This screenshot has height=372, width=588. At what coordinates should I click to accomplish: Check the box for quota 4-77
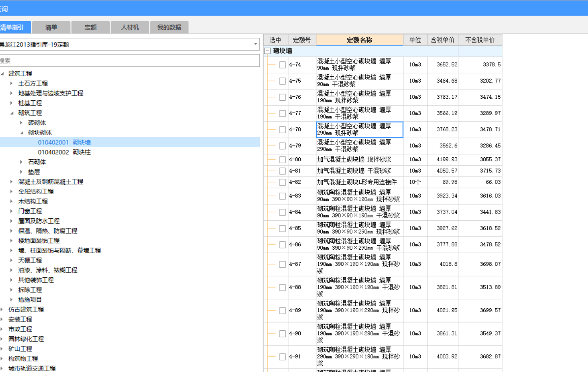[x=282, y=114]
